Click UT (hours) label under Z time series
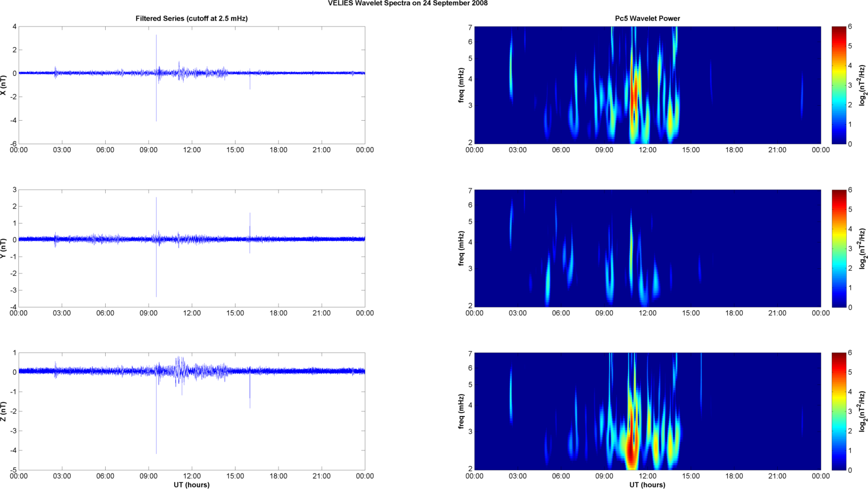The image size is (868, 489). click(x=191, y=485)
